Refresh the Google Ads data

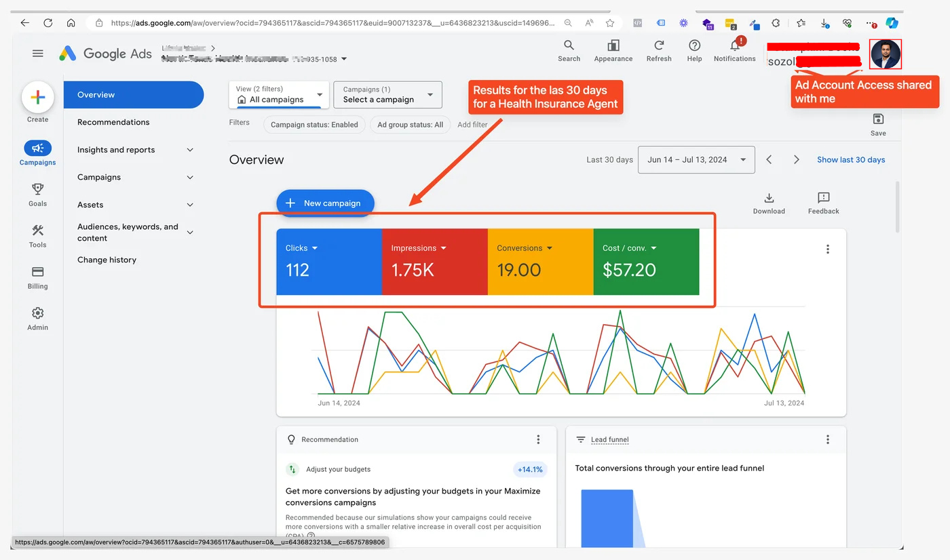click(x=659, y=51)
